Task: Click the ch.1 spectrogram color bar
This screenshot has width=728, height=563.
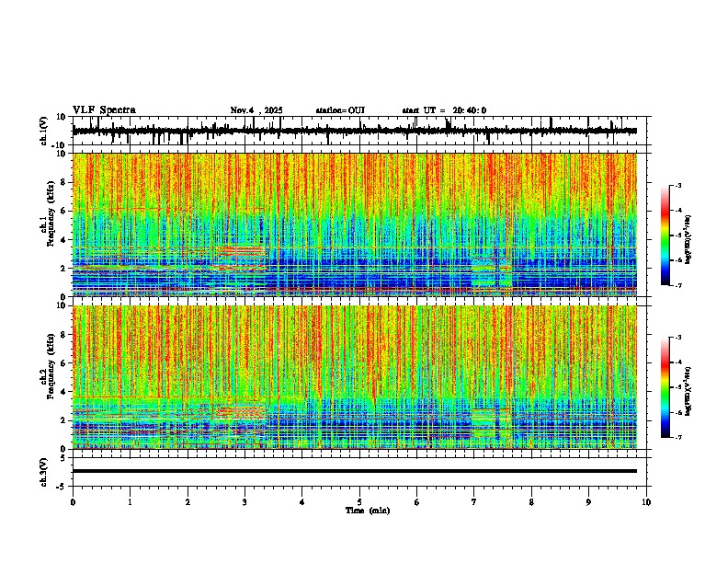Action: (x=665, y=236)
